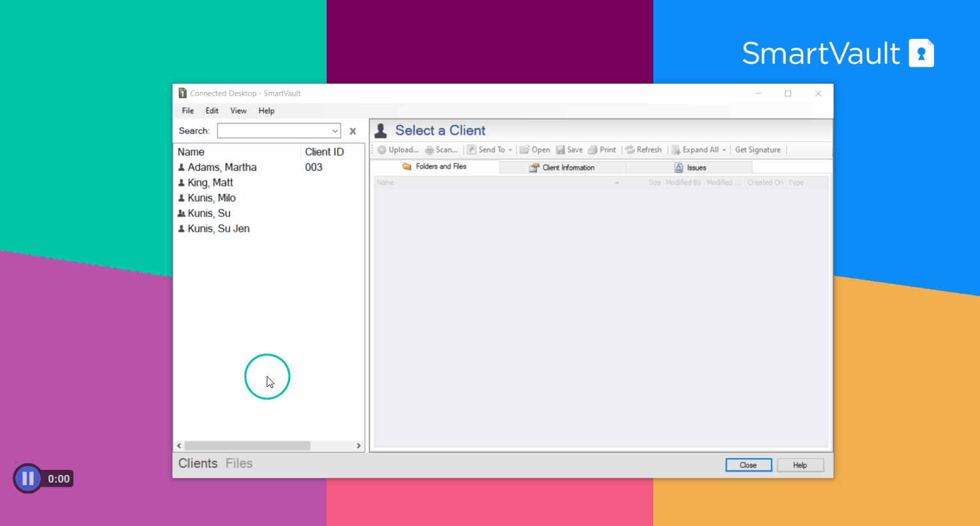Select client King, Matt
Screen dimensions: 980x526
coord(210,183)
